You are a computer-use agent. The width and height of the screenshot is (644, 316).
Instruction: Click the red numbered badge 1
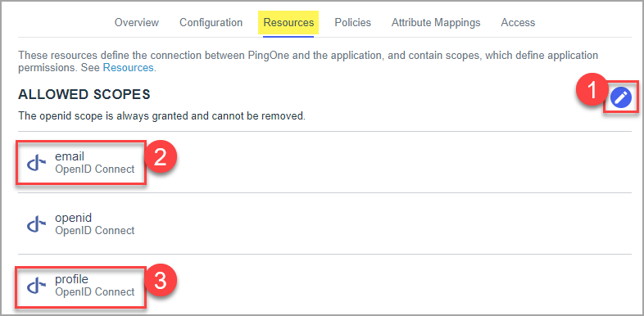(x=592, y=91)
